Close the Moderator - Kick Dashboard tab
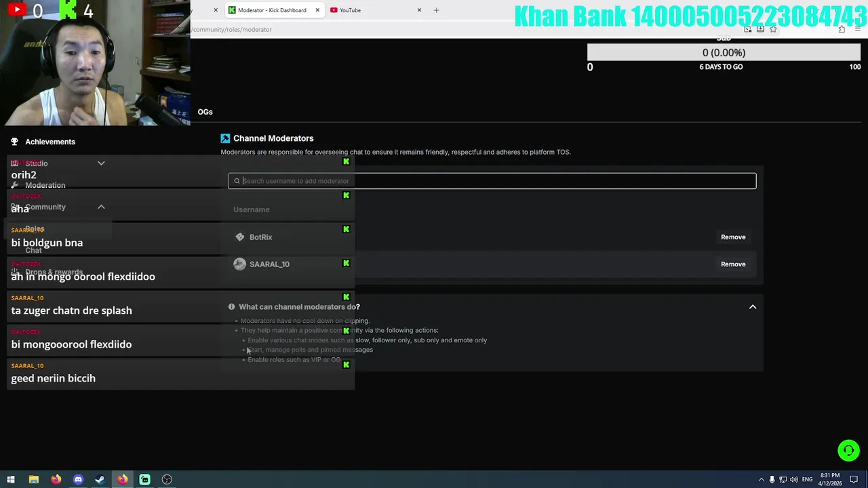This screenshot has width=868, height=488. [317, 10]
